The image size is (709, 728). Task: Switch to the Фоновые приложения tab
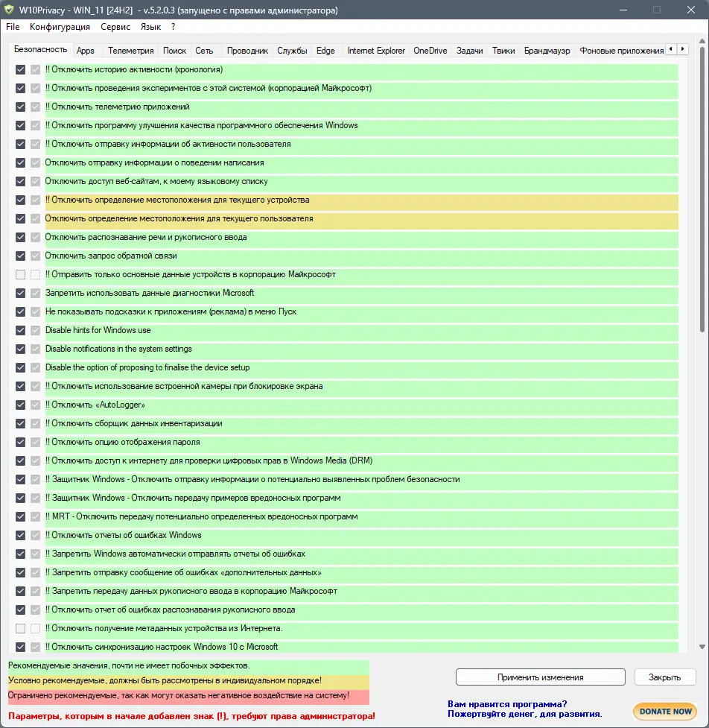coord(621,51)
